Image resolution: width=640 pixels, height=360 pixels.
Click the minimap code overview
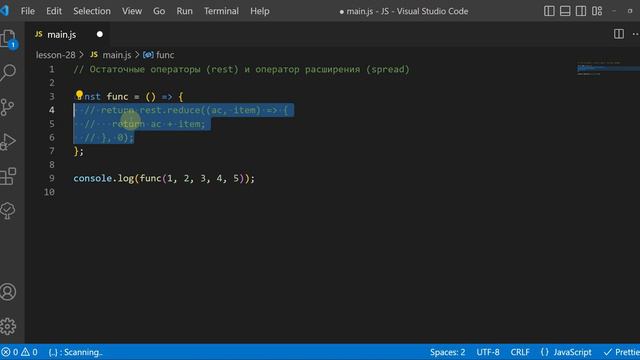click(x=608, y=69)
